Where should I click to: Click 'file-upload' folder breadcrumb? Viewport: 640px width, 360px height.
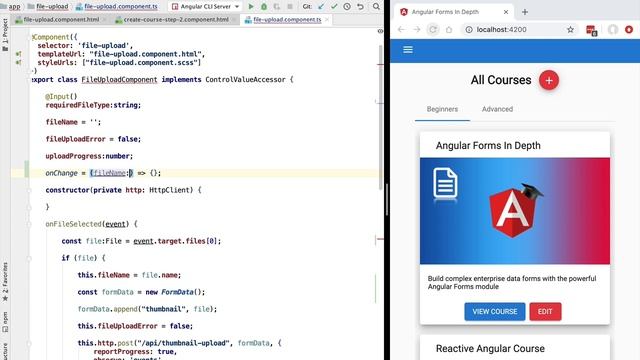(x=52, y=7)
